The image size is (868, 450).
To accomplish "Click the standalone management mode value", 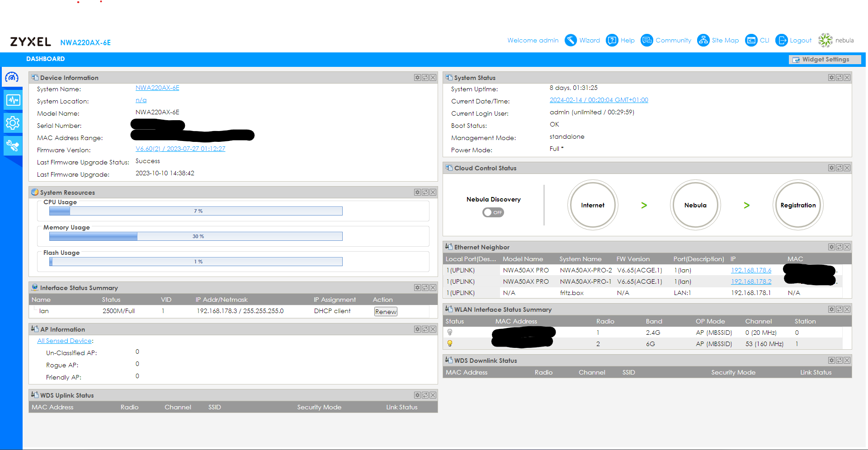I will coord(567,137).
